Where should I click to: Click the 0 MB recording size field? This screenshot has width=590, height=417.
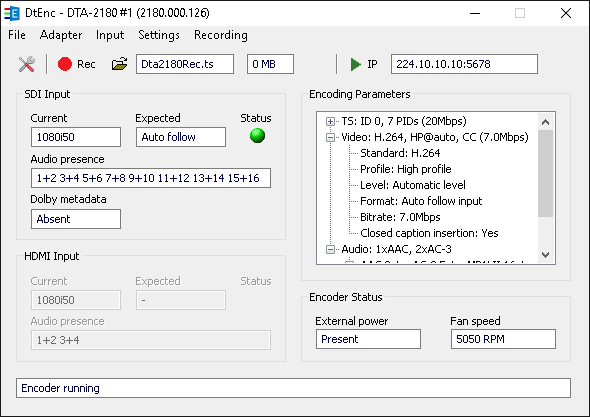click(x=270, y=64)
